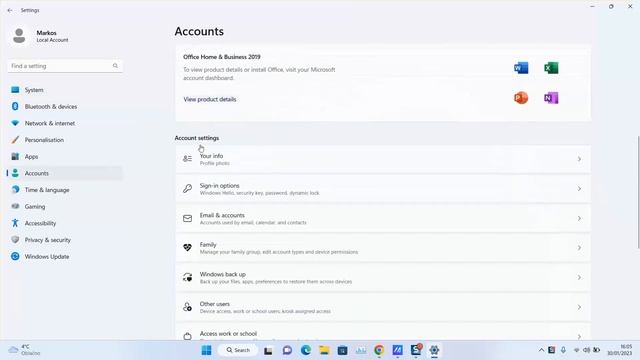Click the Markos Local Account name
Viewport: 640px width, 360px height.
pyautogui.click(x=52, y=36)
